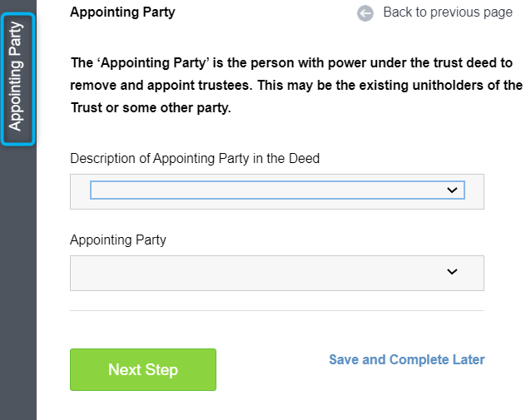Click the 'remove and appoint trustees' text

[x=161, y=85]
